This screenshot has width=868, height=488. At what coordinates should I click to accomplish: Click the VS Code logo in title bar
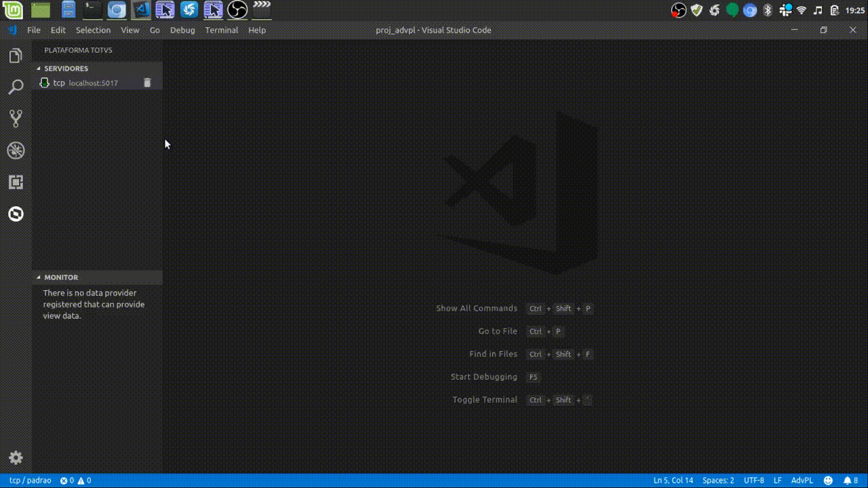12,30
